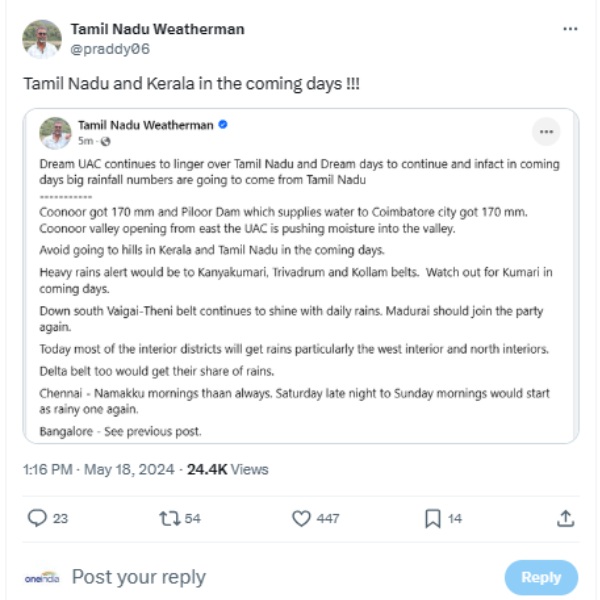Visit the @praddy06 handle link
This screenshot has height=600, width=600.
[x=110, y=48]
